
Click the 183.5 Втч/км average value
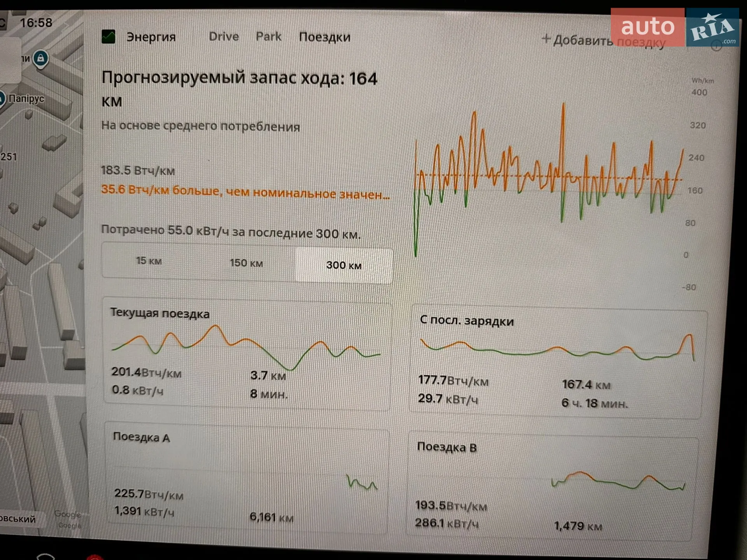pos(138,170)
